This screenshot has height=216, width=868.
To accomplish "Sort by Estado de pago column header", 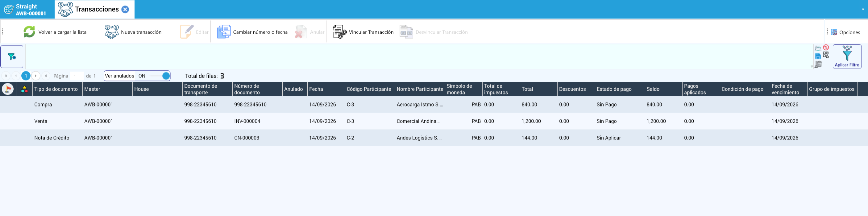I will click(620, 89).
